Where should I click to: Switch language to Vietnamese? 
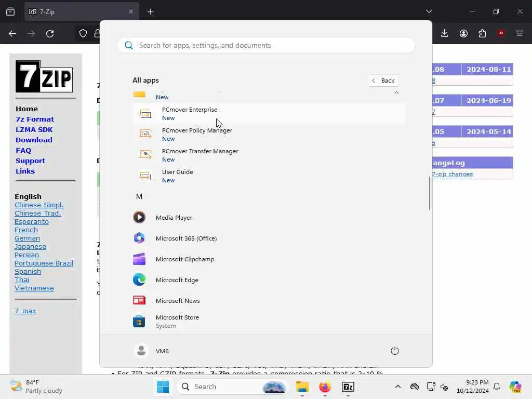34,288
